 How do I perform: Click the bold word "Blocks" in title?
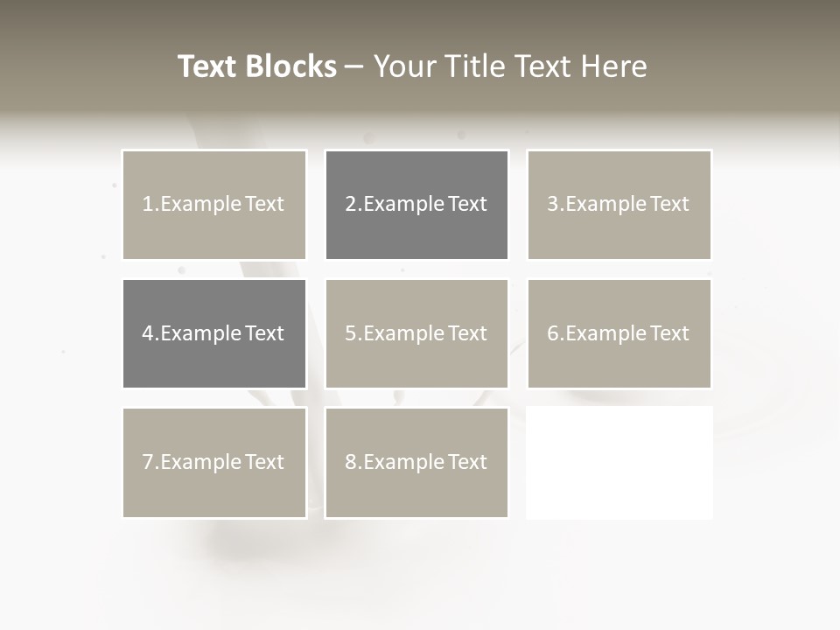coord(290,66)
